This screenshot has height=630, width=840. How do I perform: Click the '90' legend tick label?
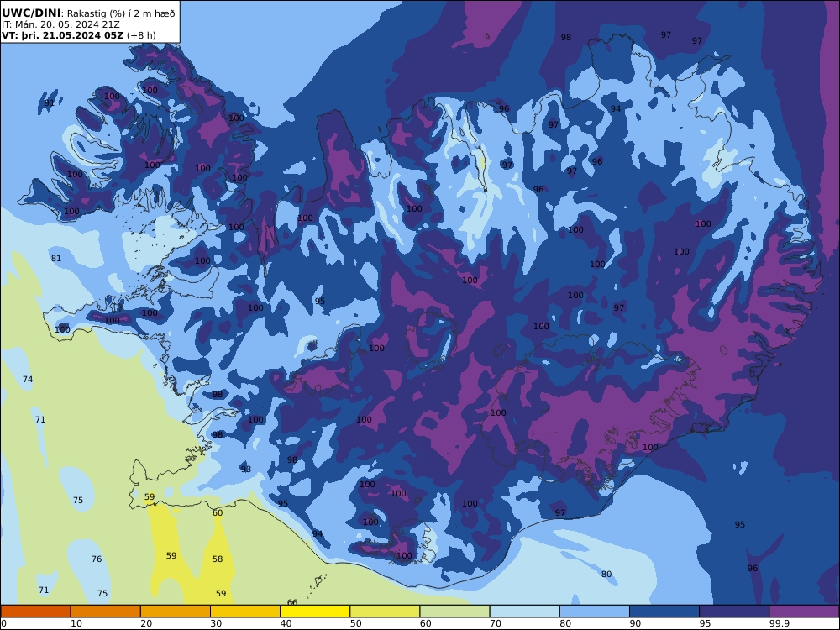click(635, 623)
